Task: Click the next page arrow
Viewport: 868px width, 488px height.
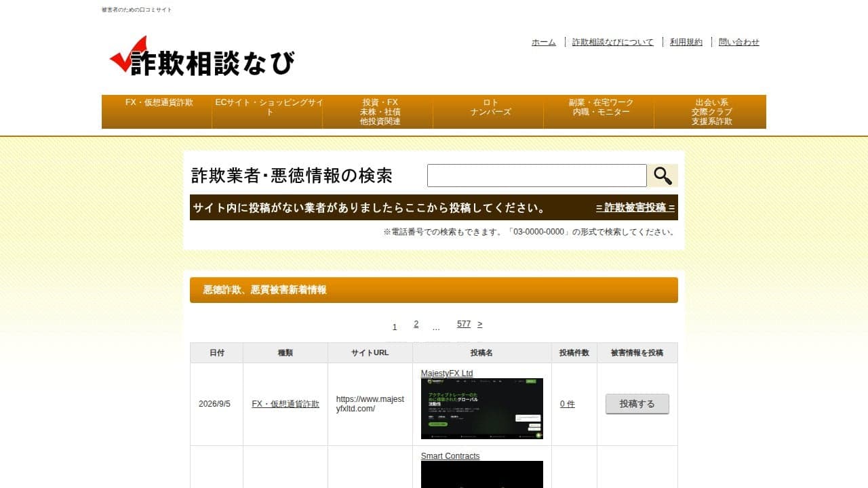Action: click(480, 324)
